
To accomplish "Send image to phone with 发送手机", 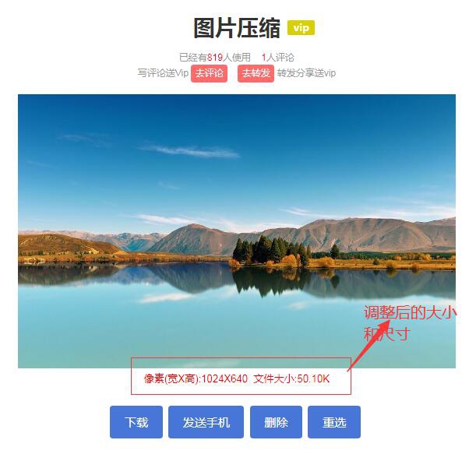I will pos(206,422).
